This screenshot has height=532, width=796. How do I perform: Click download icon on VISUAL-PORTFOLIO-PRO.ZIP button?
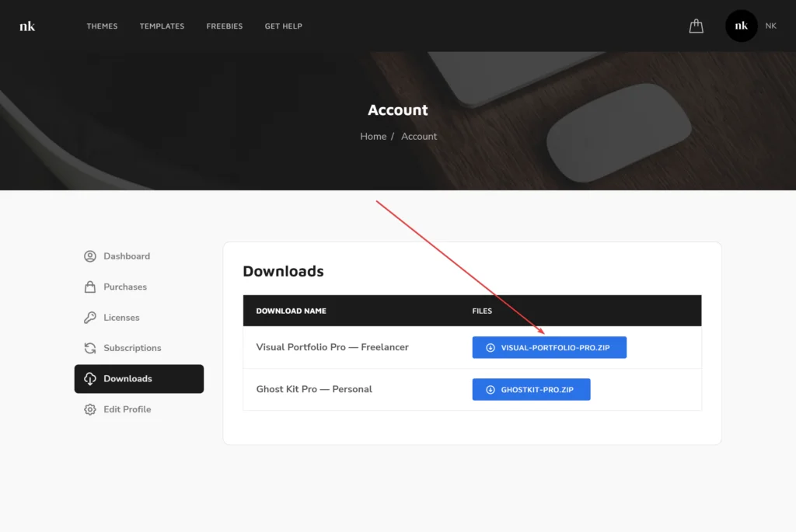[491, 347]
